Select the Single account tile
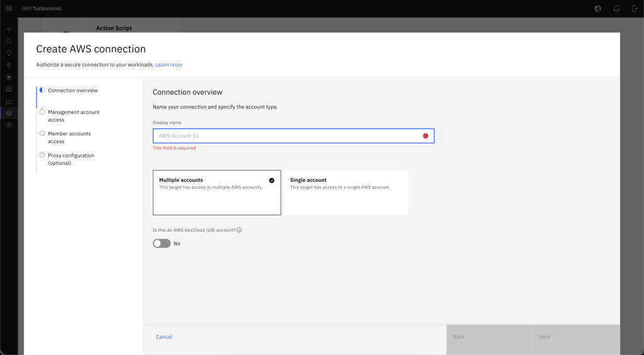644x355 pixels. click(347, 193)
